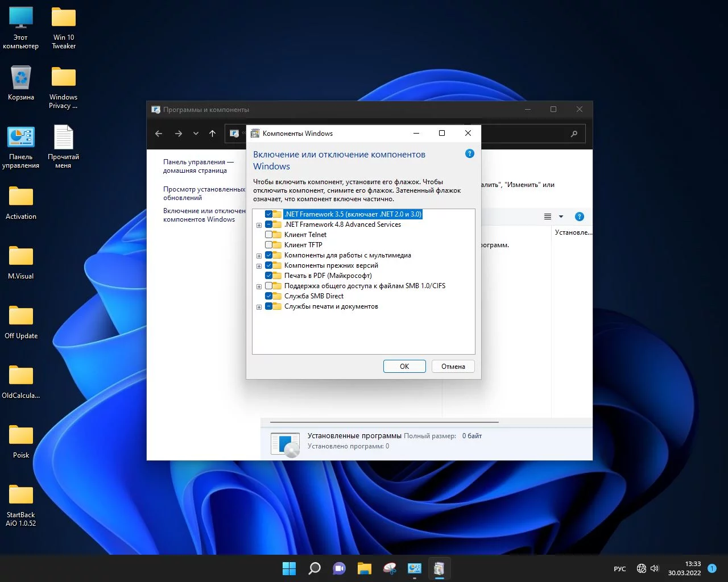
Task: Click the up arrow navigation button
Action: tap(212, 134)
